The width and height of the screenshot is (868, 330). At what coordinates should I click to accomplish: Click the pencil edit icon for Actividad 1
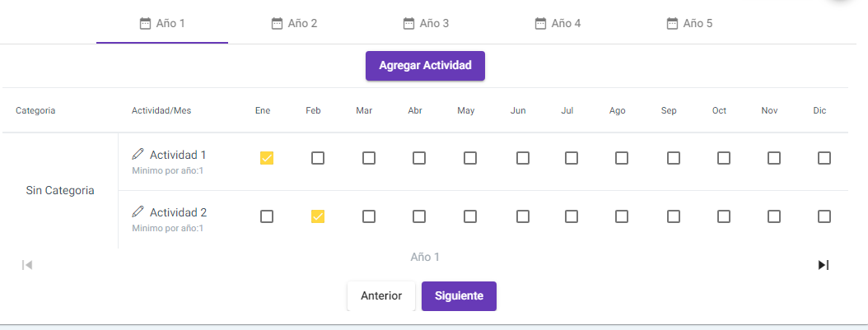(138, 153)
